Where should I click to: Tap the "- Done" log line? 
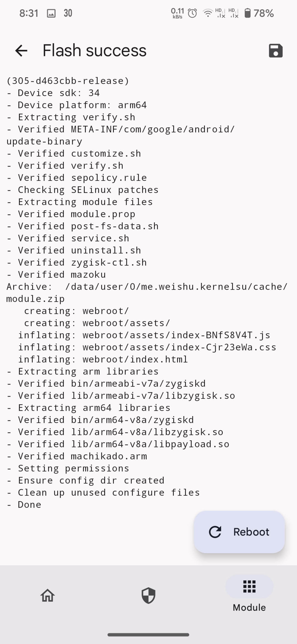pos(24,505)
